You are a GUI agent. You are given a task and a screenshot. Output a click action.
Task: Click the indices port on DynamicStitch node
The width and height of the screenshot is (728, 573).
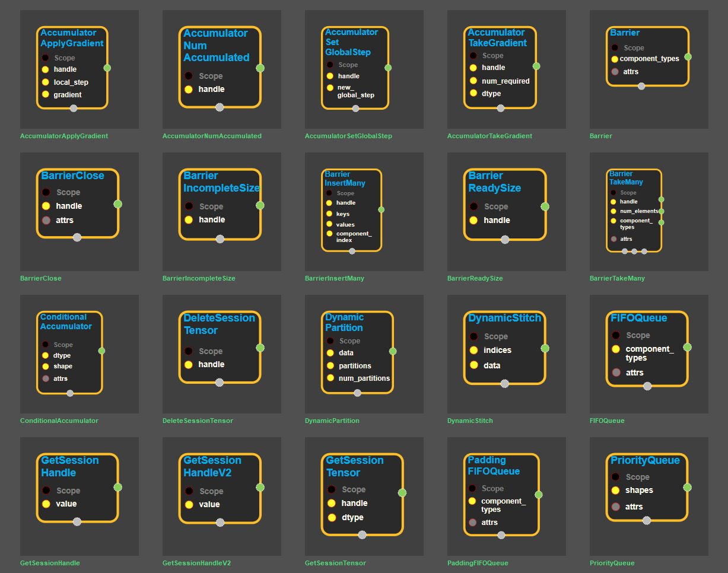point(473,350)
